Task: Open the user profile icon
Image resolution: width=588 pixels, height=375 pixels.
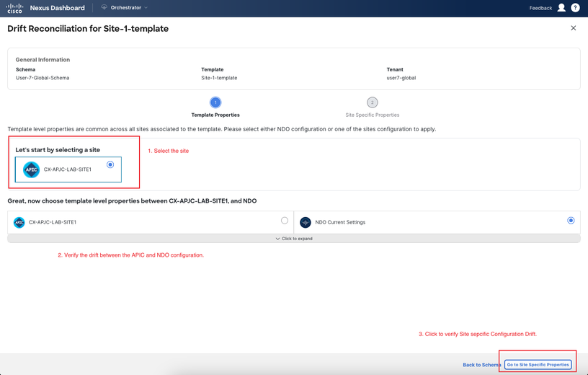Action: click(x=561, y=8)
